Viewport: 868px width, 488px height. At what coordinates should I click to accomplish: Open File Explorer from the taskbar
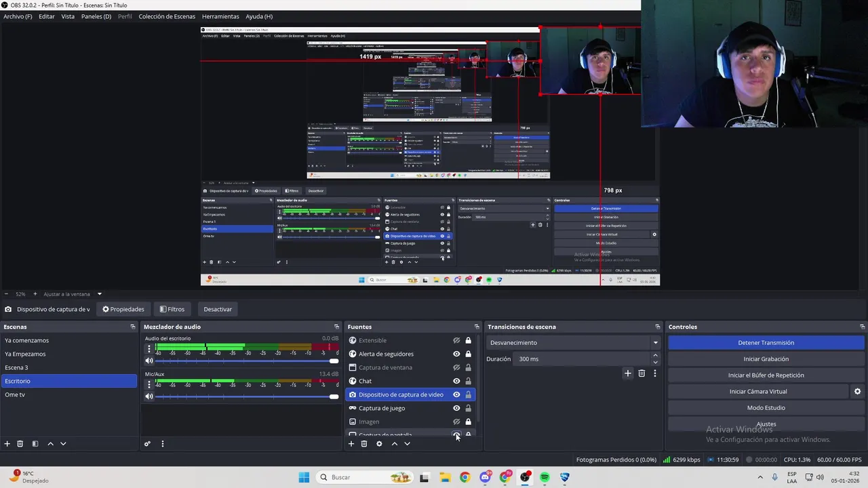coord(445,477)
